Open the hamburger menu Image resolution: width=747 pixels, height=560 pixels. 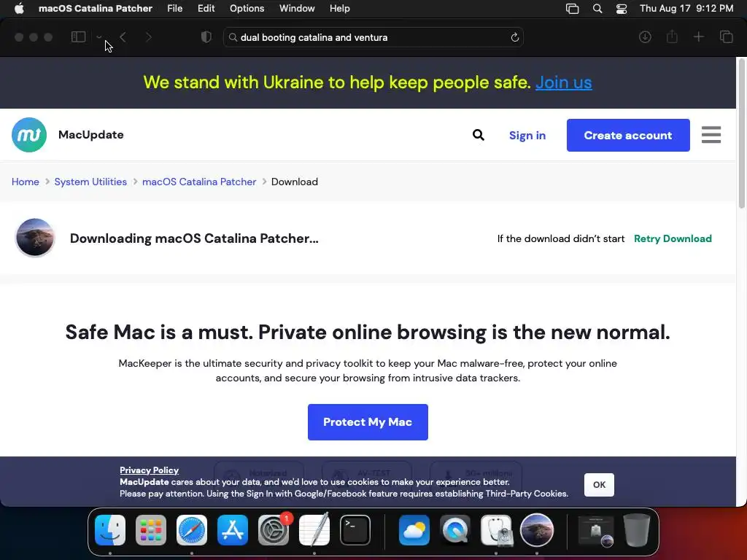[711, 135]
